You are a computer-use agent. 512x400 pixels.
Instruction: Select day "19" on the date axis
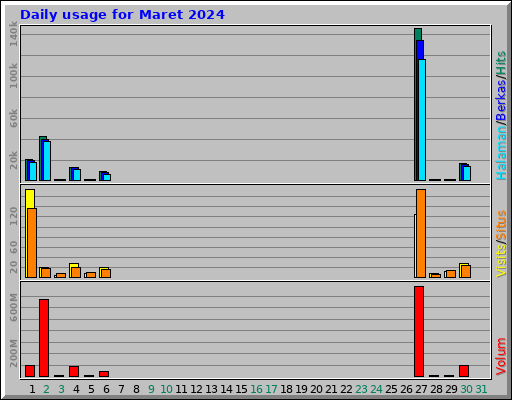301,389
